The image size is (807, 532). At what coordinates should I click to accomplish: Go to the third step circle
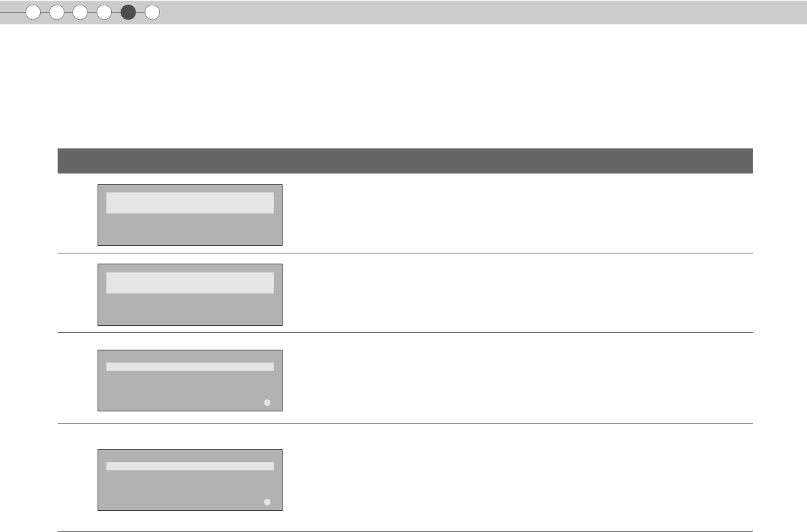point(80,12)
